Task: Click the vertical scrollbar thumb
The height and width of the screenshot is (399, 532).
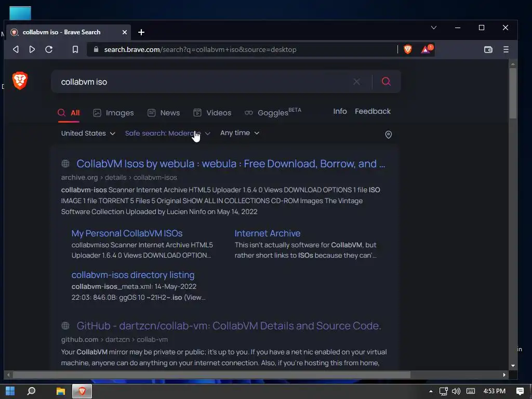Action: click(513, 93)
